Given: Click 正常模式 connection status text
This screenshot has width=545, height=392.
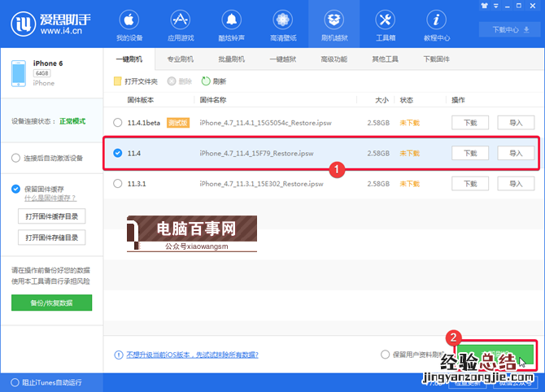Looking at the screenshot, I should point(72,121).
